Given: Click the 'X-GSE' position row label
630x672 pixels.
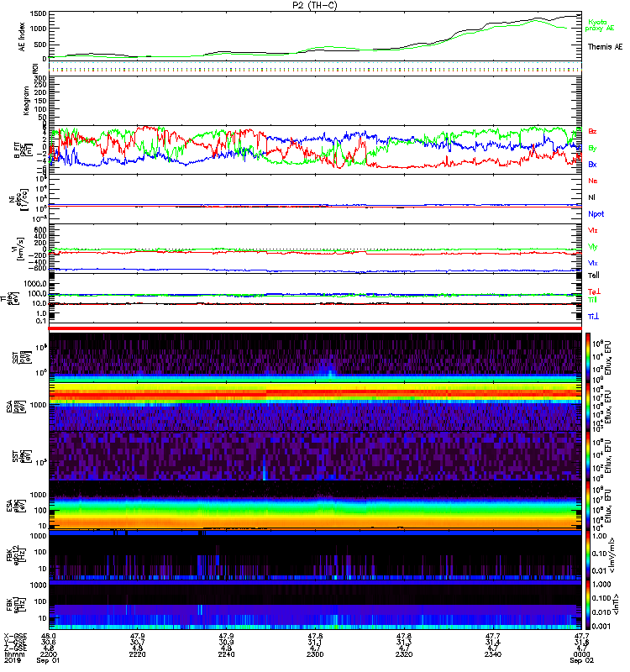Looking at the screenshot, I should [14, 636].
